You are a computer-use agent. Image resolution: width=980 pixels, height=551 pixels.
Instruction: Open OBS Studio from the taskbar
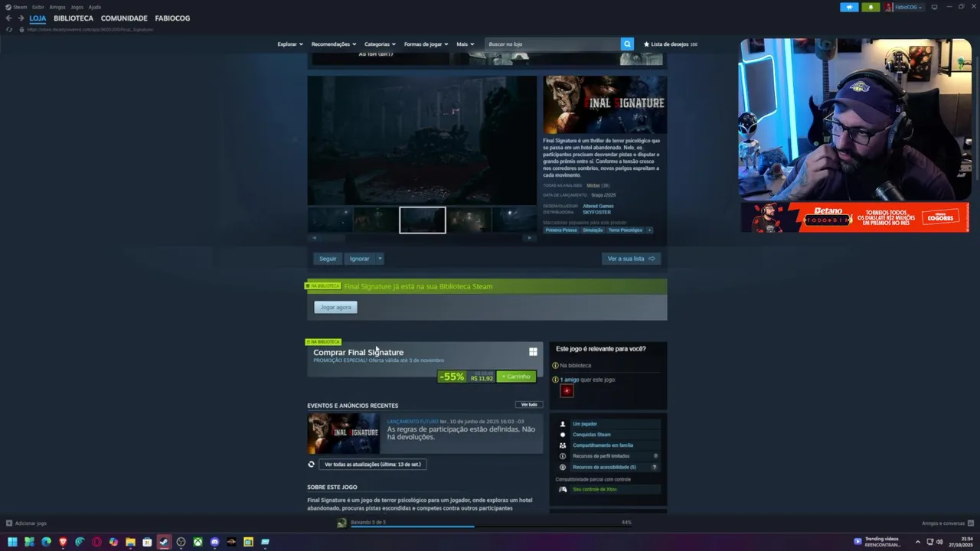pyautogui.click(x=181, y=542)
